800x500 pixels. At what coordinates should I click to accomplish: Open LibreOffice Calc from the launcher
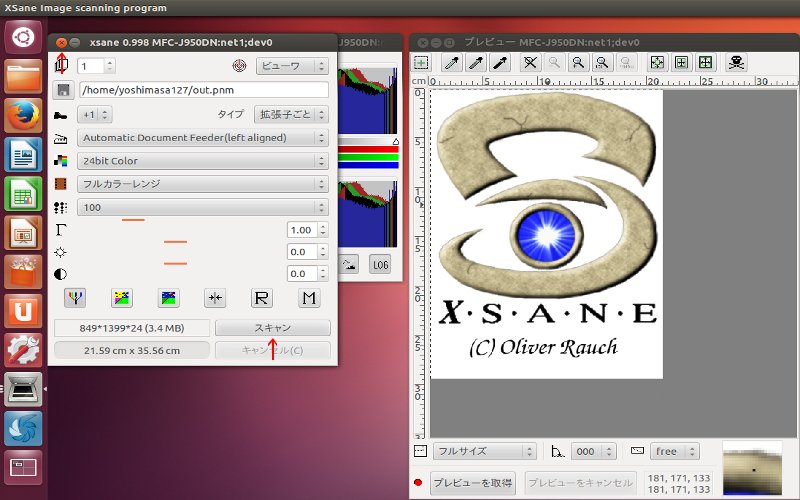point(23,194)
